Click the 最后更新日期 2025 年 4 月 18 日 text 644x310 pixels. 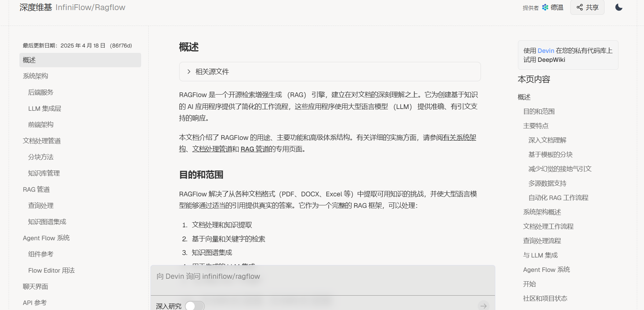pyautogui.click(x=78, y=45)
